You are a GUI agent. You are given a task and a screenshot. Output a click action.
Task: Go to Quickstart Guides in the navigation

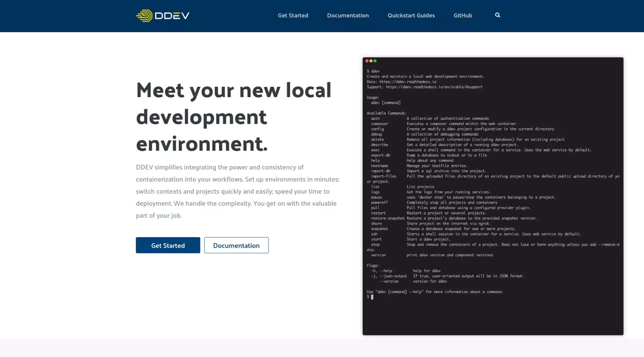pyautogui.click(x=411, y=15)
